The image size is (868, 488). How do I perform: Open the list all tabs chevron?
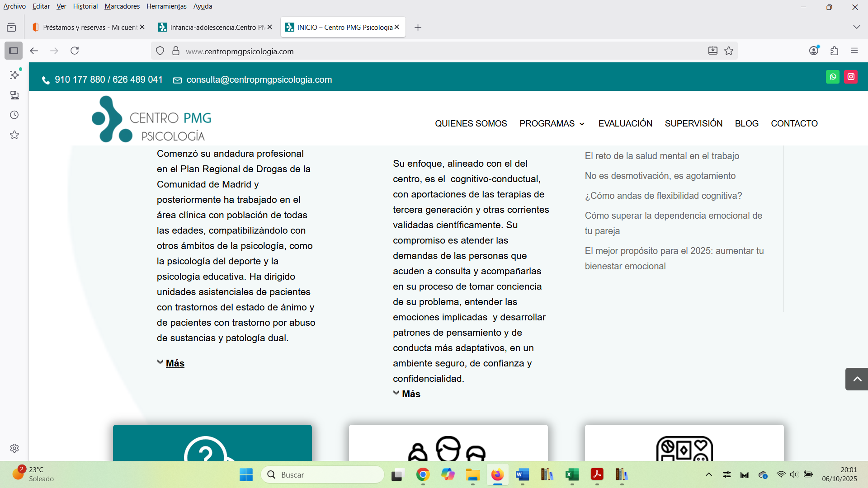(856, 27)
